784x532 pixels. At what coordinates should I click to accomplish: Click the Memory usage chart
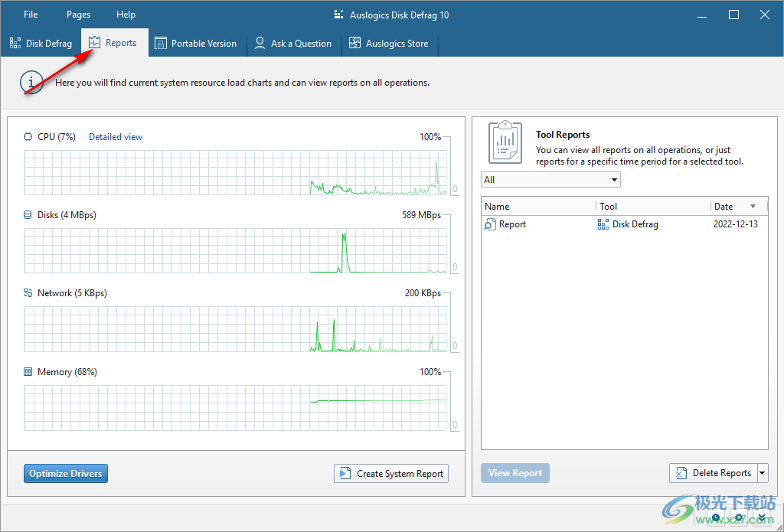point(236,407)
